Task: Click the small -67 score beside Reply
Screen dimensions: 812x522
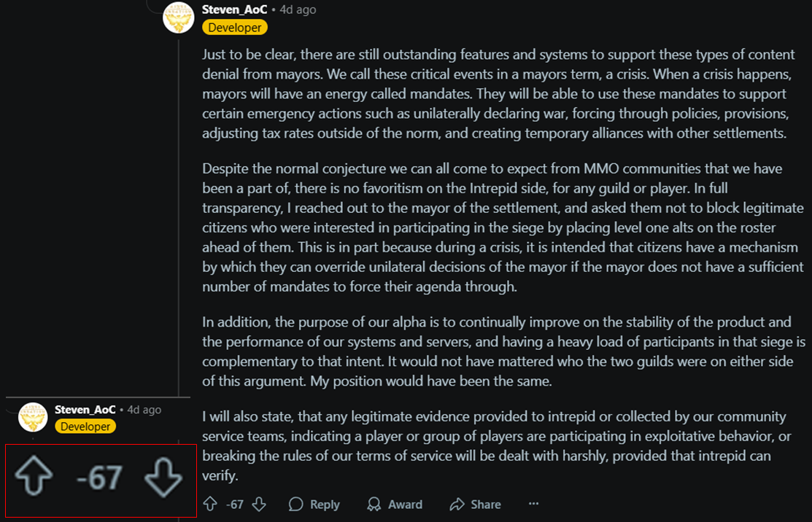Action: coord(234,504)
